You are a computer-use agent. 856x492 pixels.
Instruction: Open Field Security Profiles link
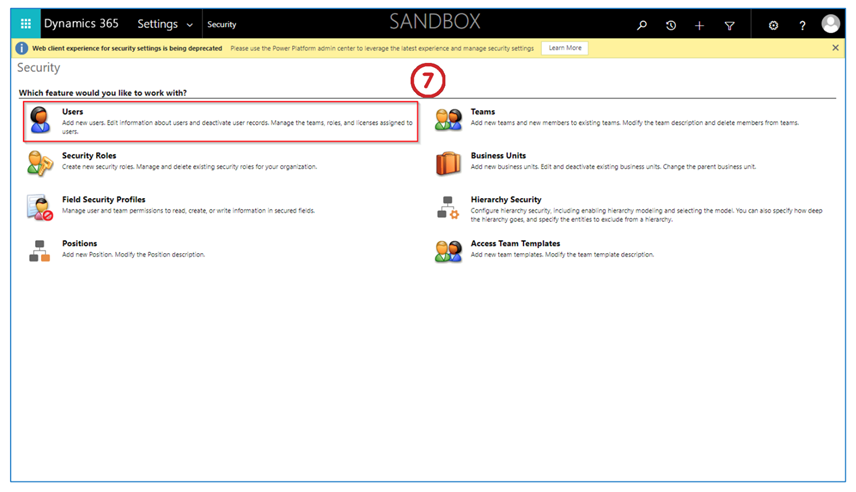(x=103, y=200)
